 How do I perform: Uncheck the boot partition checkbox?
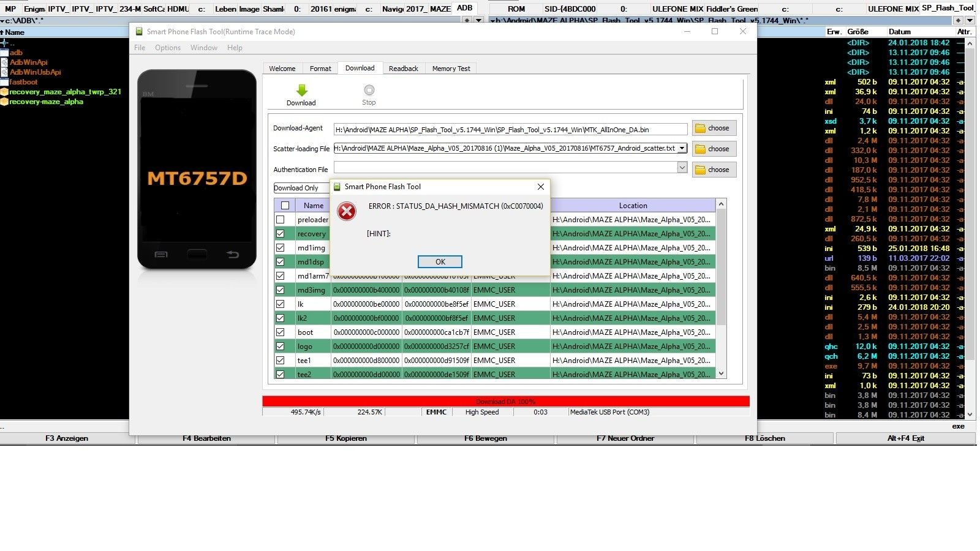tap(281, 332)
